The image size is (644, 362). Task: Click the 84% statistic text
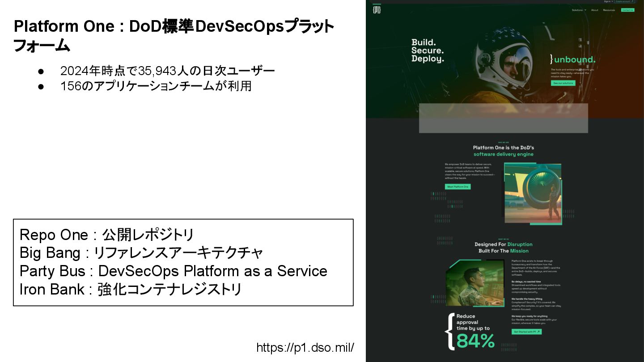click(475, 341)
